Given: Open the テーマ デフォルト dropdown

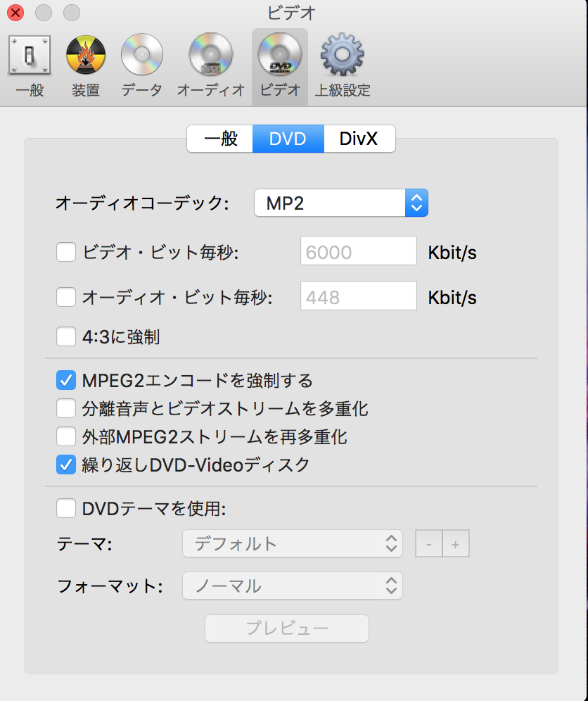Looking at the screenshot, I should tap(292, 543).
